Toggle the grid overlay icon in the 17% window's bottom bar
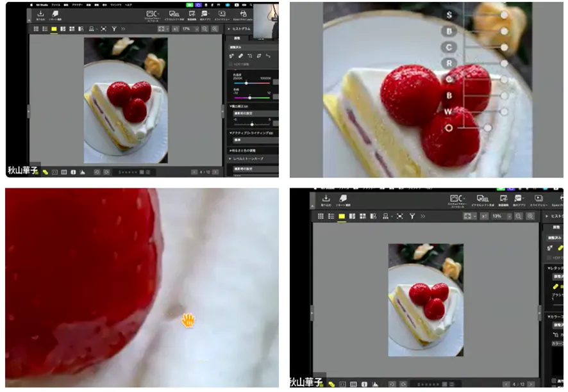This screenshot has width=568, height=392. click(x=64, y=172)
